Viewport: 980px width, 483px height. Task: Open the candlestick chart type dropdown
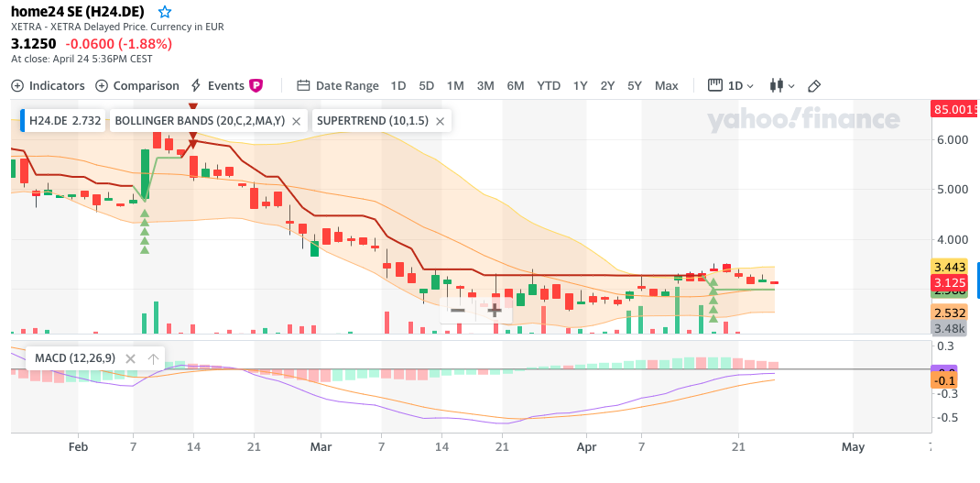click(781, 85)
